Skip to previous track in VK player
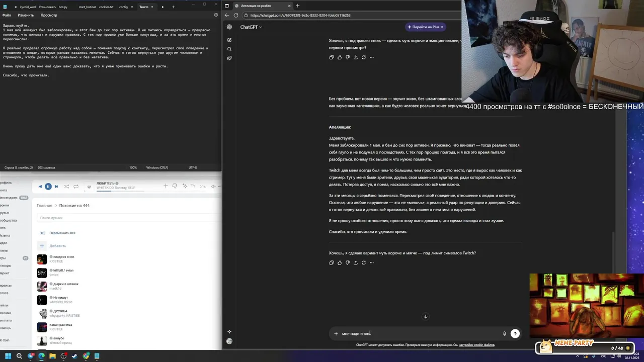The height and width of the screenshot is (362, 644). point(40,187)
